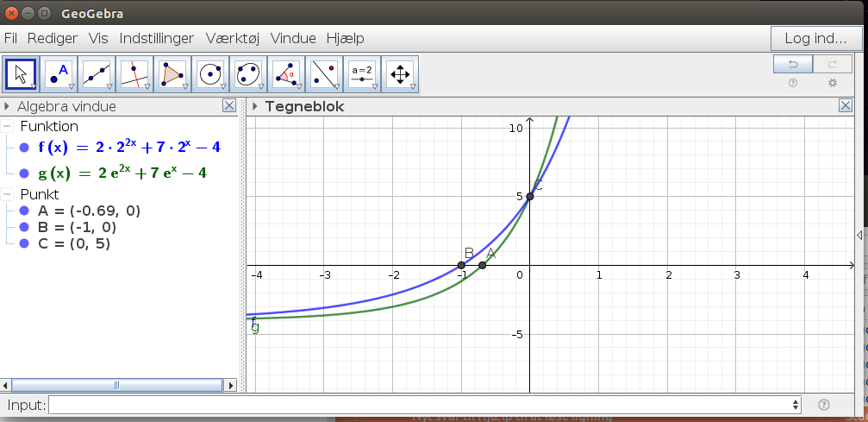Select the Move Graphics View tool
The width and height of the screenshot is (868, 422).
[400, 74]
